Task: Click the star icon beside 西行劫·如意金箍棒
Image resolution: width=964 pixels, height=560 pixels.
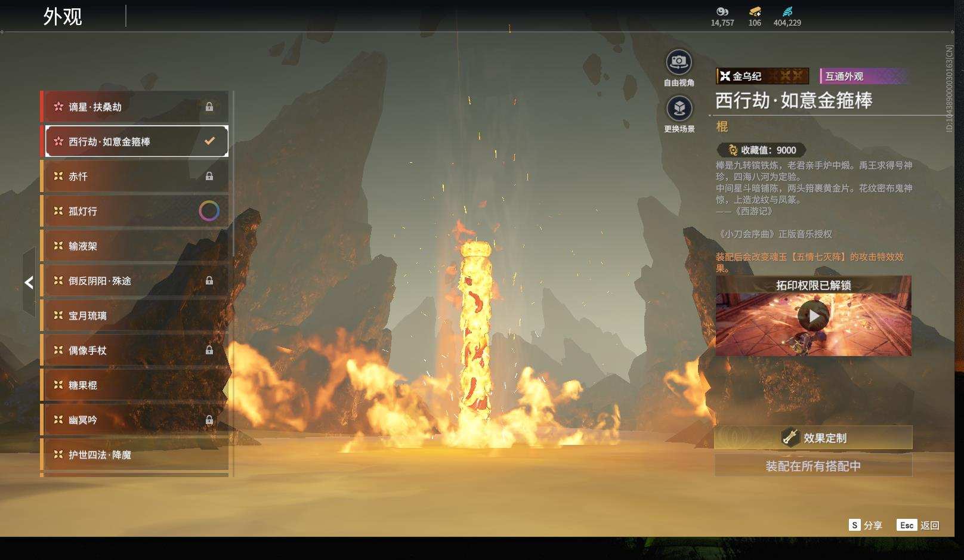Action: tap(58, 141)
